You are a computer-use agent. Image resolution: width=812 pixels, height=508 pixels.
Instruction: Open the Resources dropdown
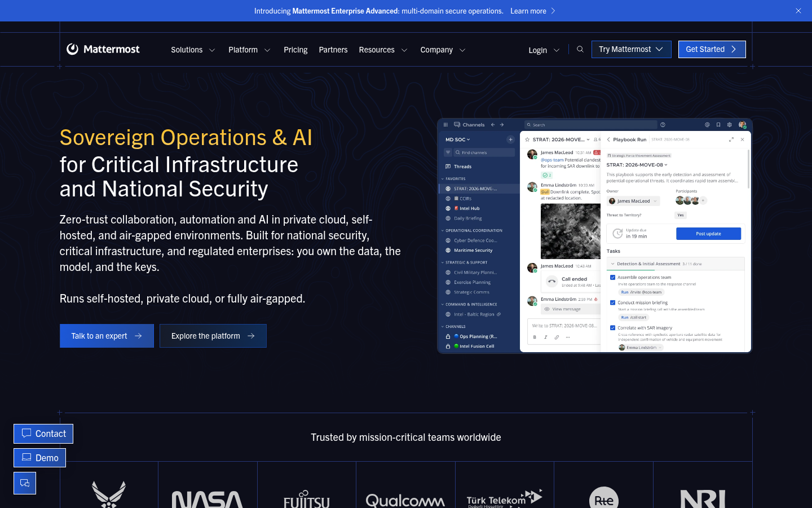[383, 50]
